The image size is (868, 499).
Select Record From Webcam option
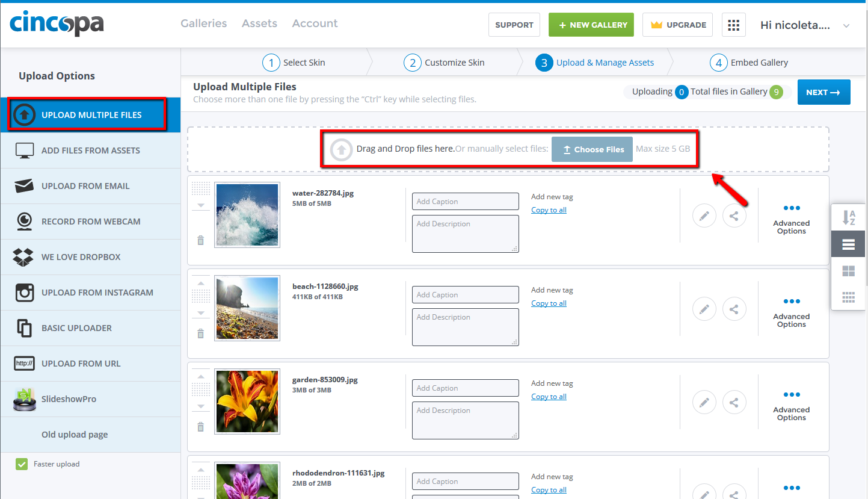(90, 222)
